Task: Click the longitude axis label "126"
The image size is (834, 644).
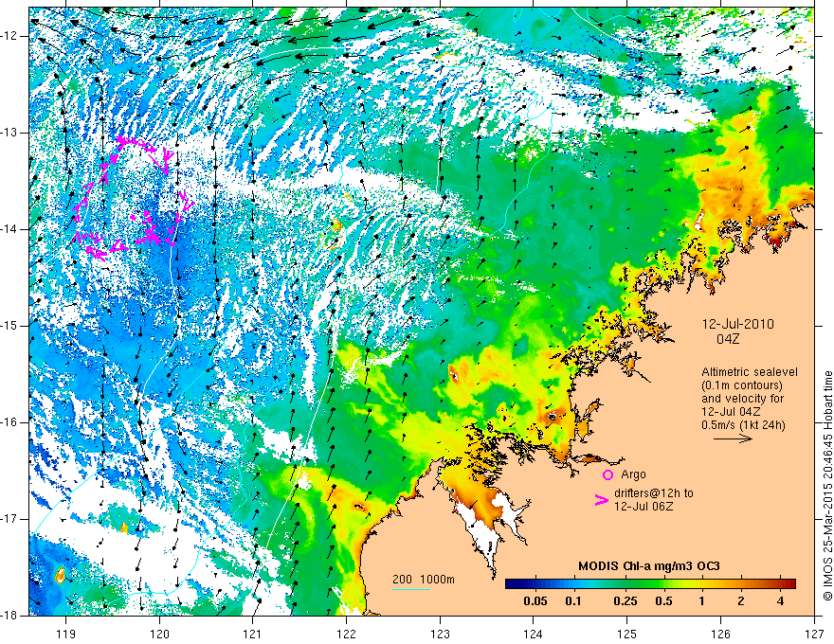Action: 720,634
